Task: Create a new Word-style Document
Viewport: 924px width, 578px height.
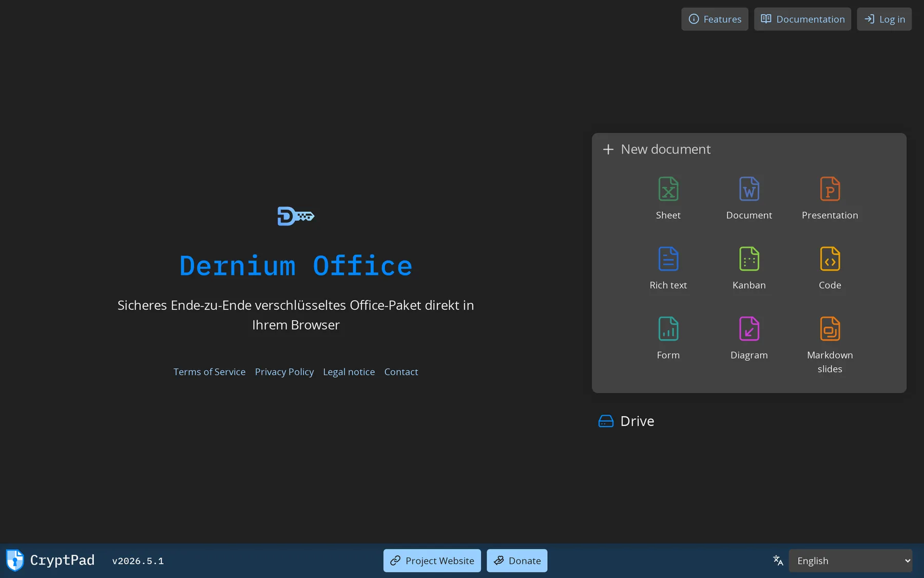Action: click(x=749, y=198)
